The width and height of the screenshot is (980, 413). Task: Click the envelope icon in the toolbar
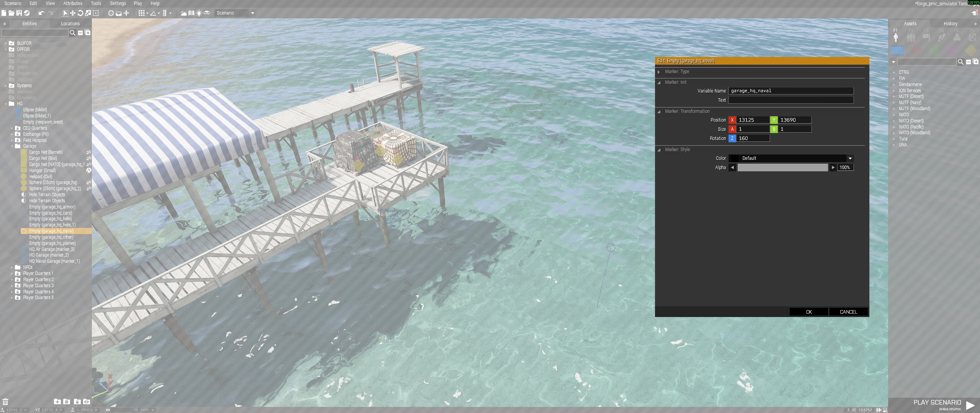tap(119, 13)
